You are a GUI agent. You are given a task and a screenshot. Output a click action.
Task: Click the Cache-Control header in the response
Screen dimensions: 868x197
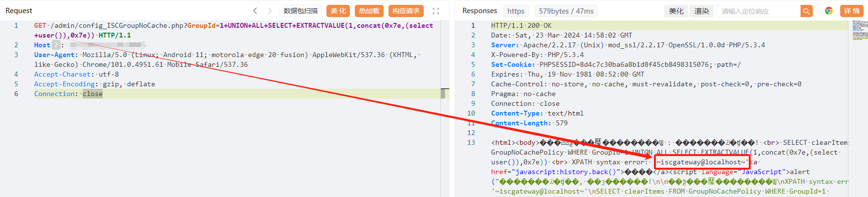coord(646,84)
